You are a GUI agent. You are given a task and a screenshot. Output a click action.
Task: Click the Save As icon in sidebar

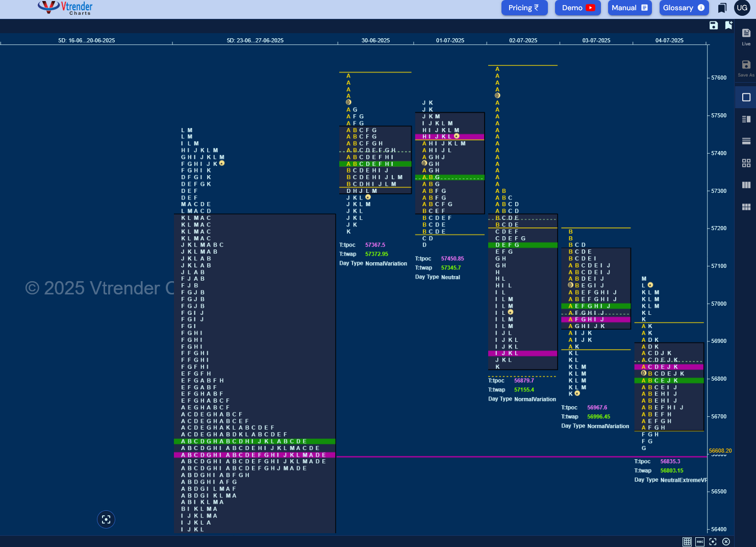click(x=746, y=68)
